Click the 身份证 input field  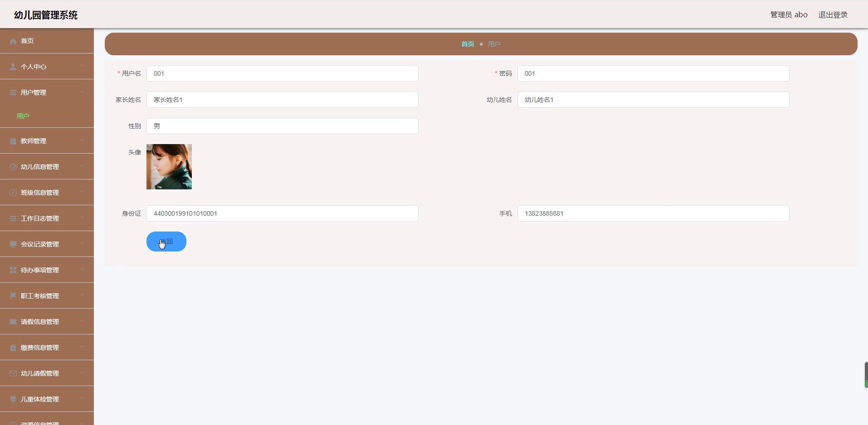point(282,213)
